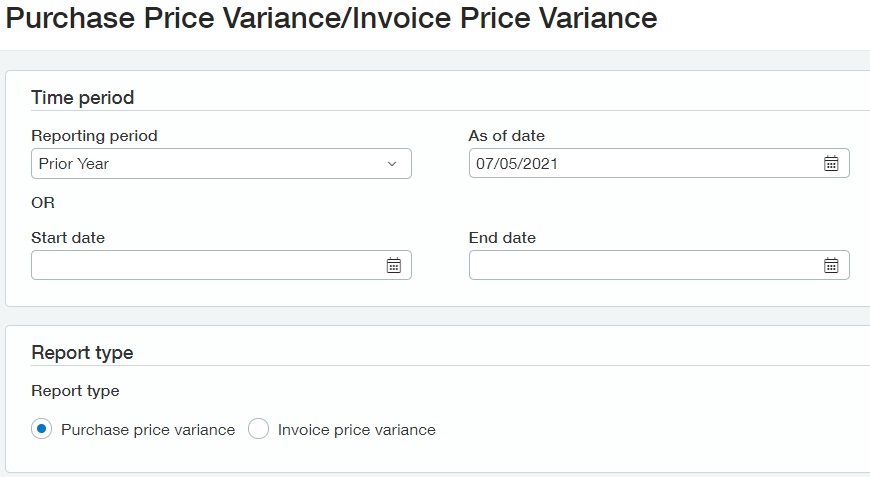This screenshot has height=477, width=870.
Task: Click the OR separator text
Action: coord(43,203)
